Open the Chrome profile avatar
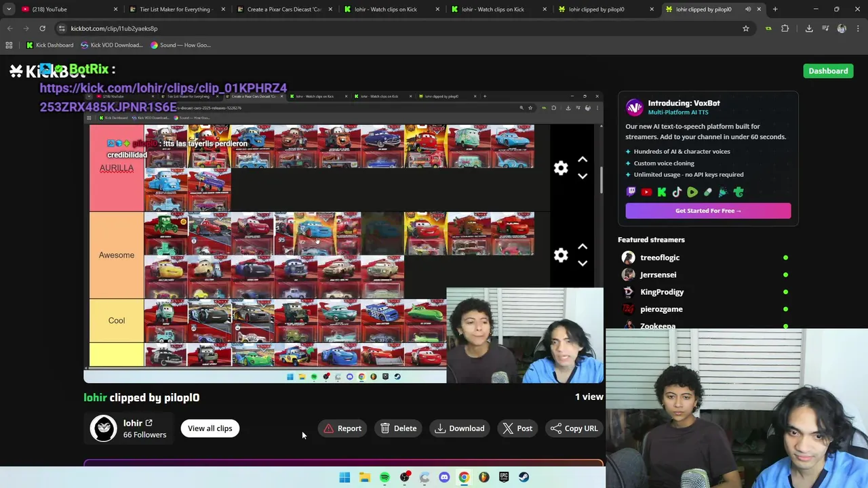 tap(842, 28)
